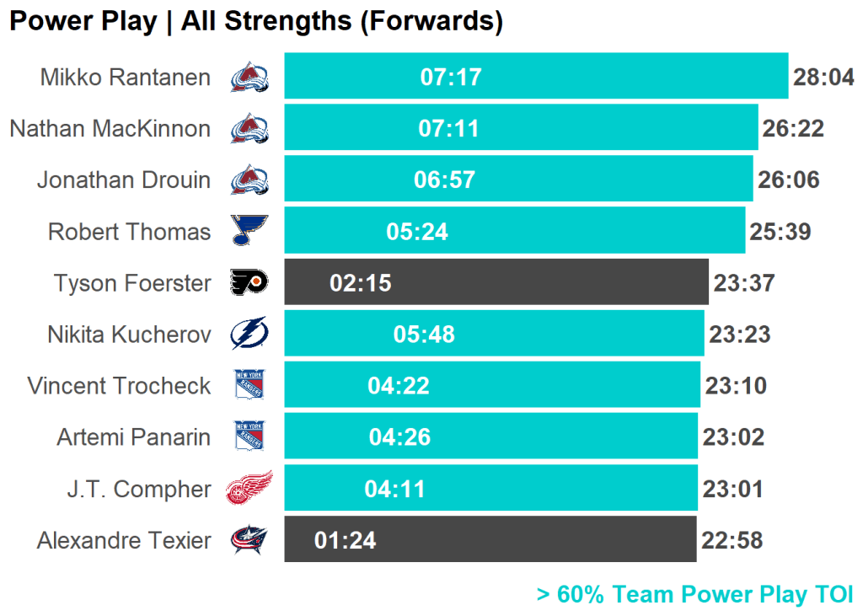Click the Avalanche logo next to Jonathan Drouin
The width and height of the screenshot is (863, 616).
pos(249,180)
